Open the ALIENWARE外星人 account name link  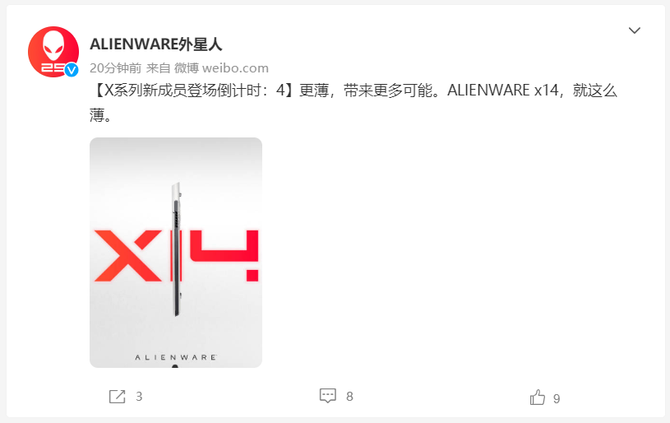pos(156,44)
